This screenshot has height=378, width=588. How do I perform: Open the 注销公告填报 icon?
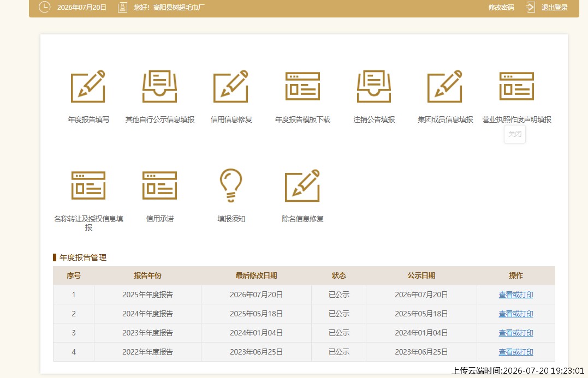pyautogui.click(x=374, y=86)
